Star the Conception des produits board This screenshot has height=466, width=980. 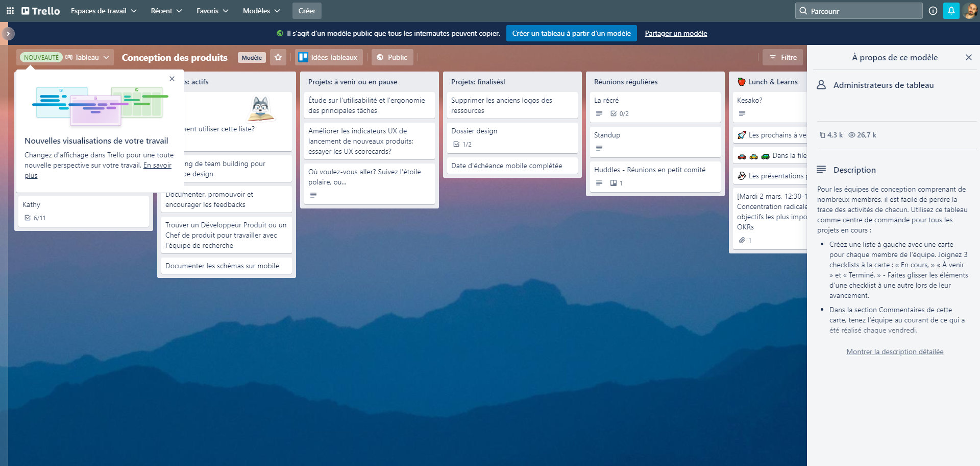(278, 57)
